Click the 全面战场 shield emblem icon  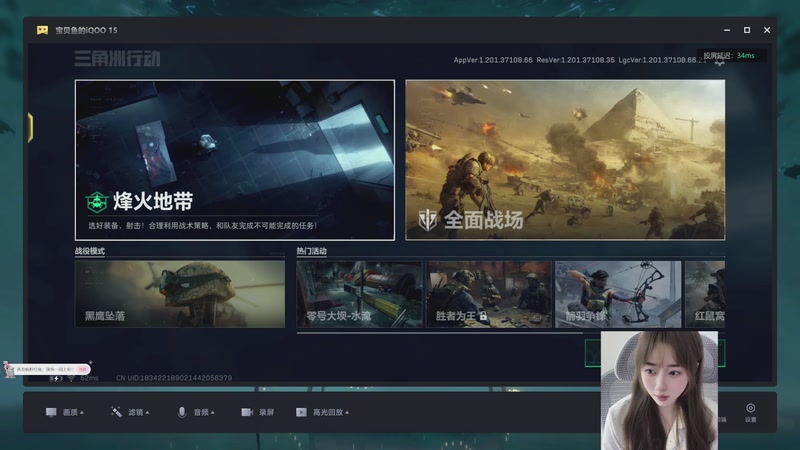[x=428, y=220]
